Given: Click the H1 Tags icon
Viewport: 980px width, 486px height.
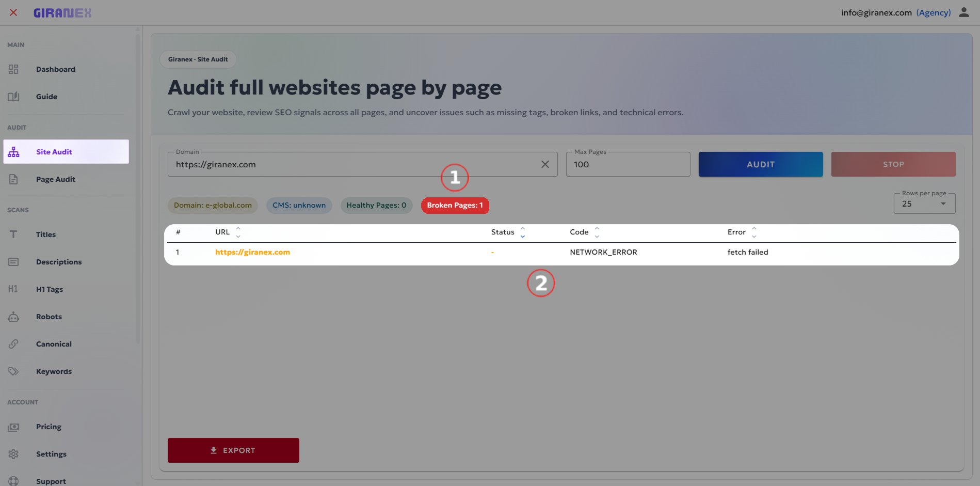Looking at the screenshot, I should (13, 289).
